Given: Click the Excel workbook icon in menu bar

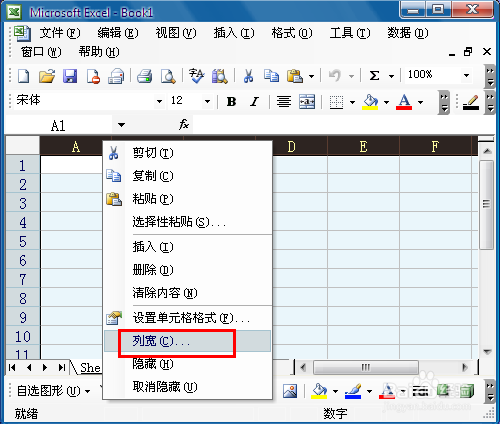Looking at the screenshot, I should [22, 33].
